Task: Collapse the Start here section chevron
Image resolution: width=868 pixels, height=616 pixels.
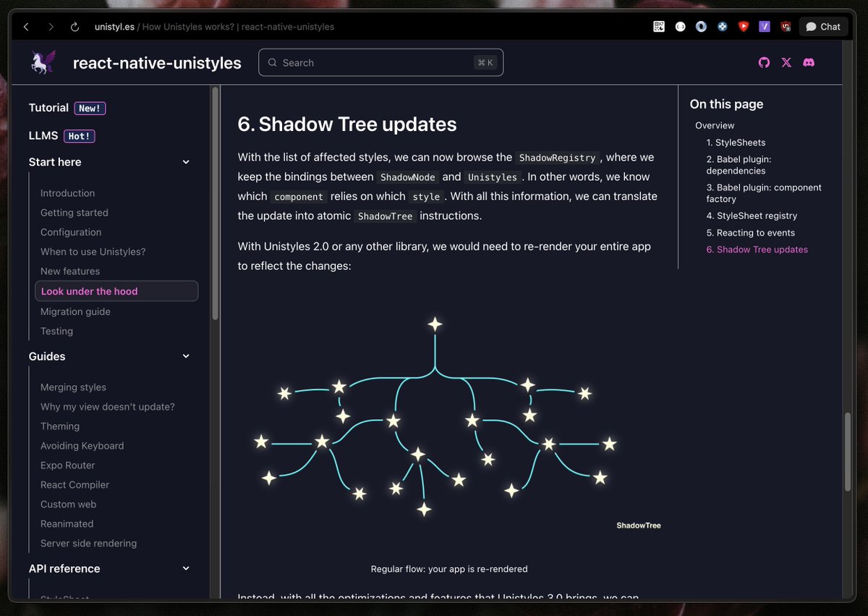Action: tap(186, 162)
